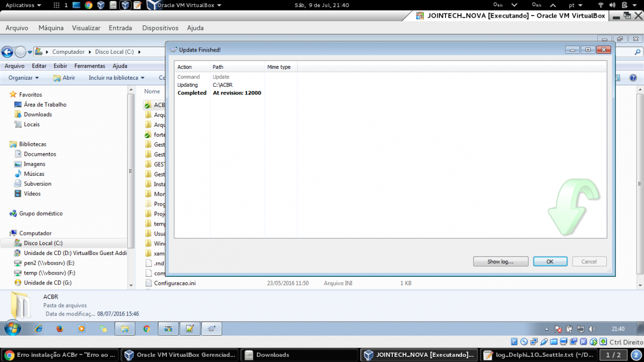The image size is (644, 362).
Task: Select Unidade de CD (G:)
Action: pos(48,283)
